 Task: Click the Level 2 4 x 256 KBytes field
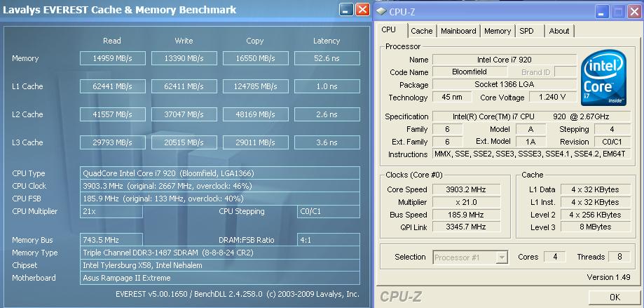(x=596, y=215)
